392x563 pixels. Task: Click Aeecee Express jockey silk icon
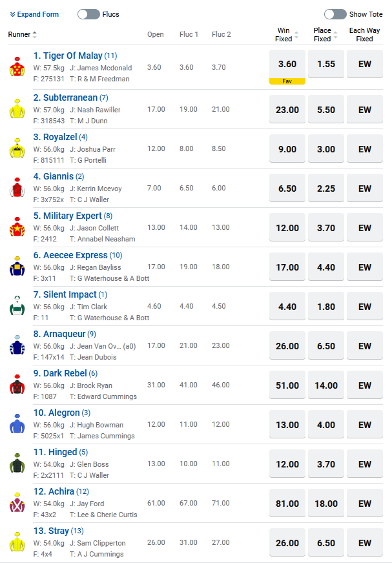(16, 267)
